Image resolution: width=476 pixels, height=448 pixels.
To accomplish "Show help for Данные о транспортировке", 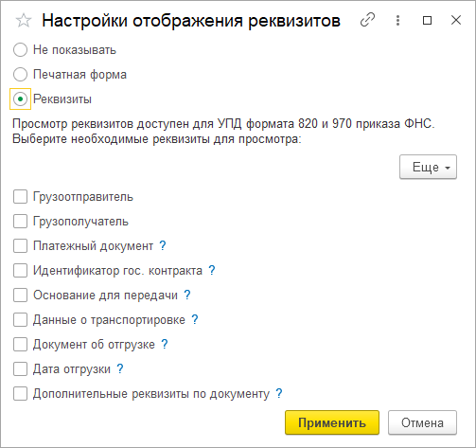I will tap(195, 319).
